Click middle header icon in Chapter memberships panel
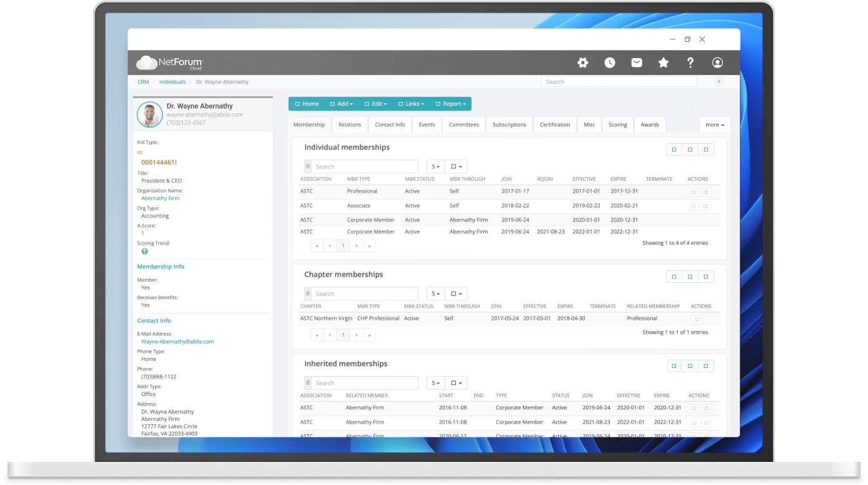The image size is (868, 485). (690, 277)
